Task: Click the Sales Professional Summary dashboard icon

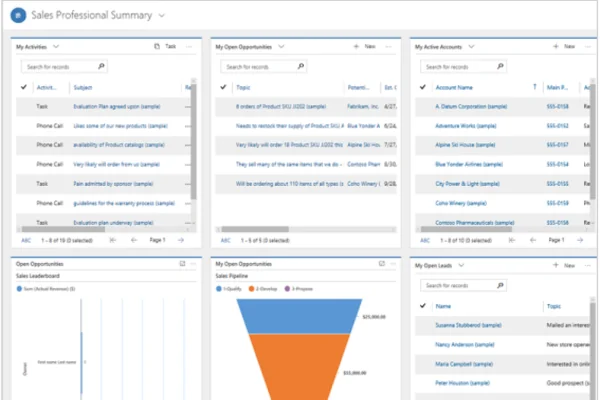Action: click(x=18, y=15)
